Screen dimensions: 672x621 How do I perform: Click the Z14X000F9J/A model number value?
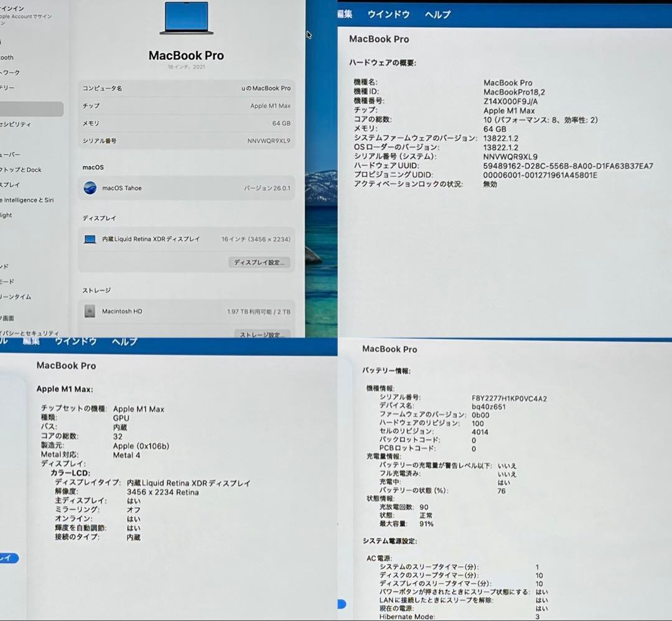[x=510, y=101]
